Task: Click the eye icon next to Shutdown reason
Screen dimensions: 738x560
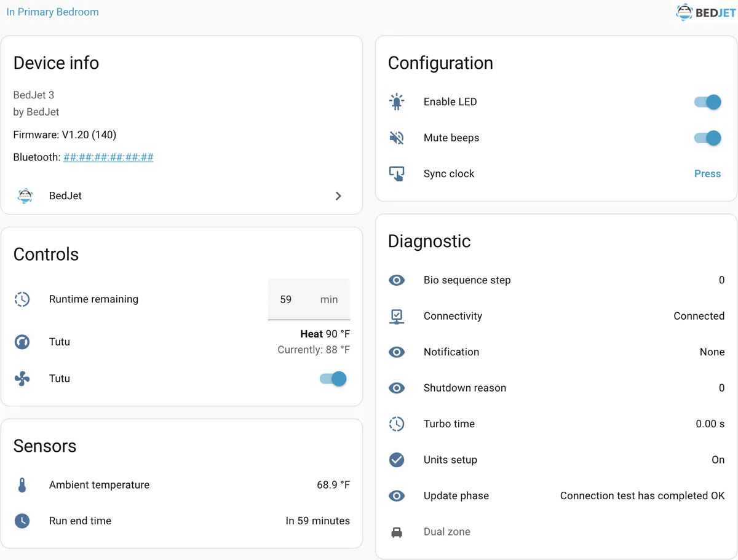Action: [x=397, y=388]
